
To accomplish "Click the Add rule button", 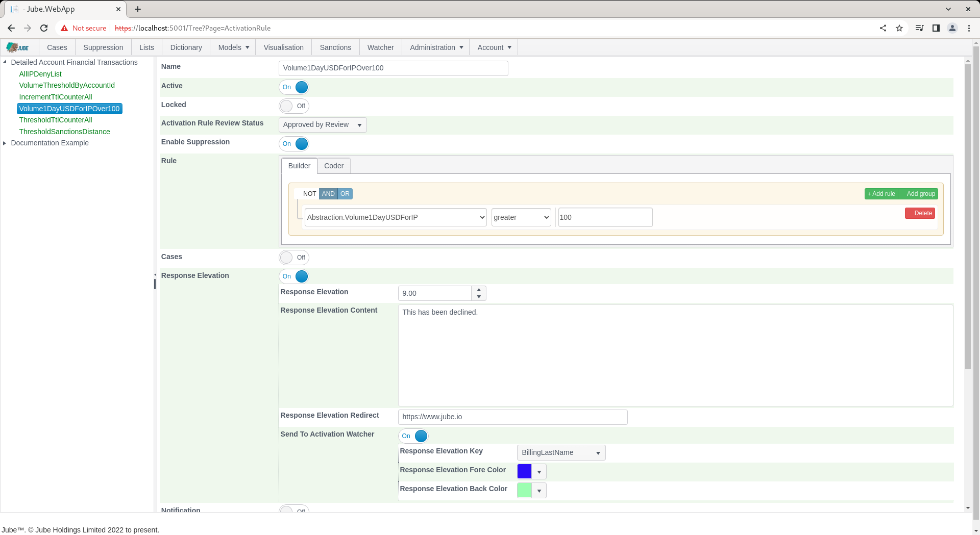I will [x=881, y=194].
